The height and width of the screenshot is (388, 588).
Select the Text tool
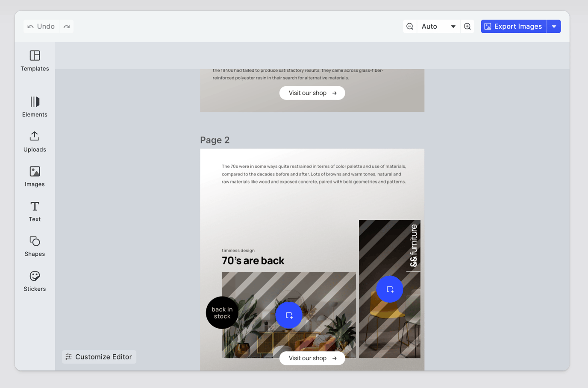click(34, 211)
